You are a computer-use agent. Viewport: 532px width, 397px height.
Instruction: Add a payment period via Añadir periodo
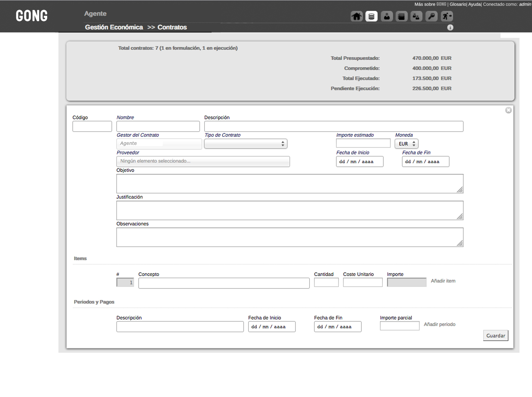coord(440,324)
